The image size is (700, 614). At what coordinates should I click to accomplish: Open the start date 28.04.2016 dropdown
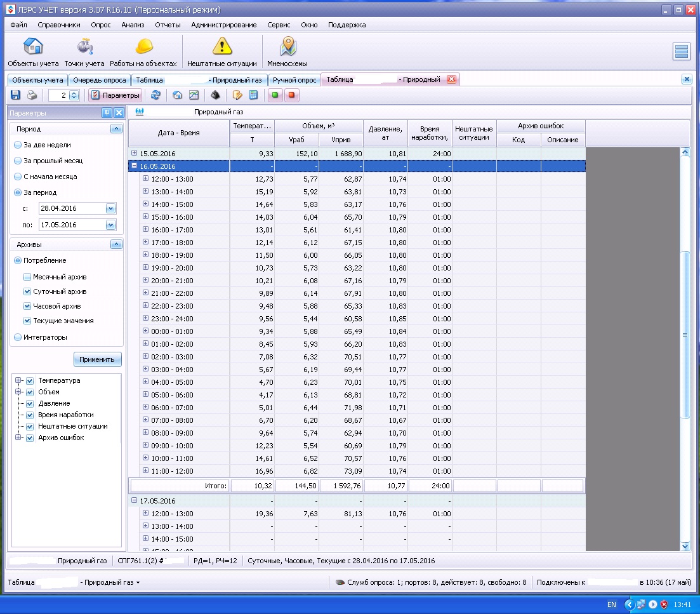point(110,208)
